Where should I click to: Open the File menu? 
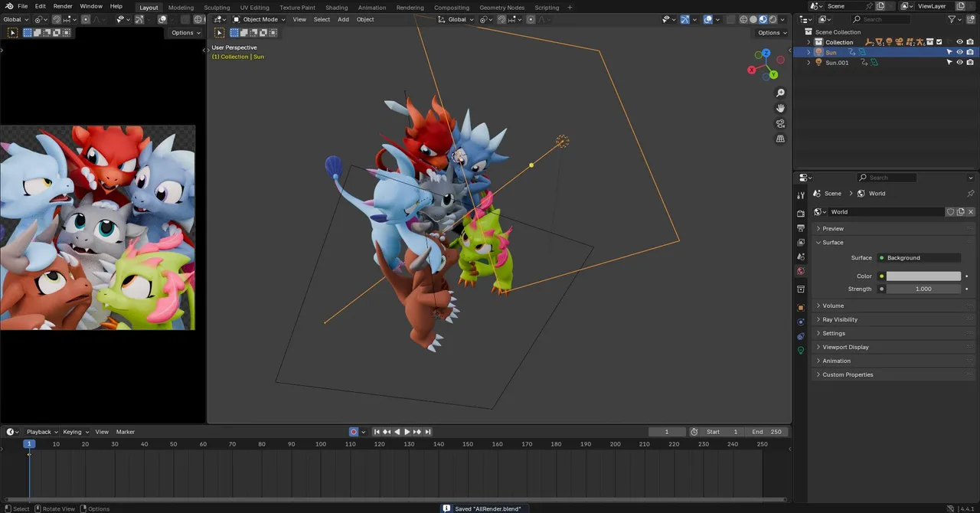(23, 6)
